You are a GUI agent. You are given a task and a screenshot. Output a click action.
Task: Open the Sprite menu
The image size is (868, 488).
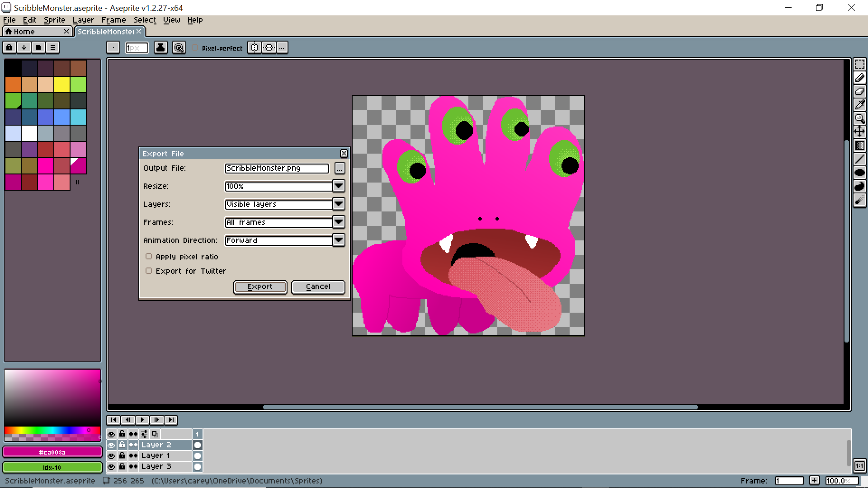tap(54, 20)
